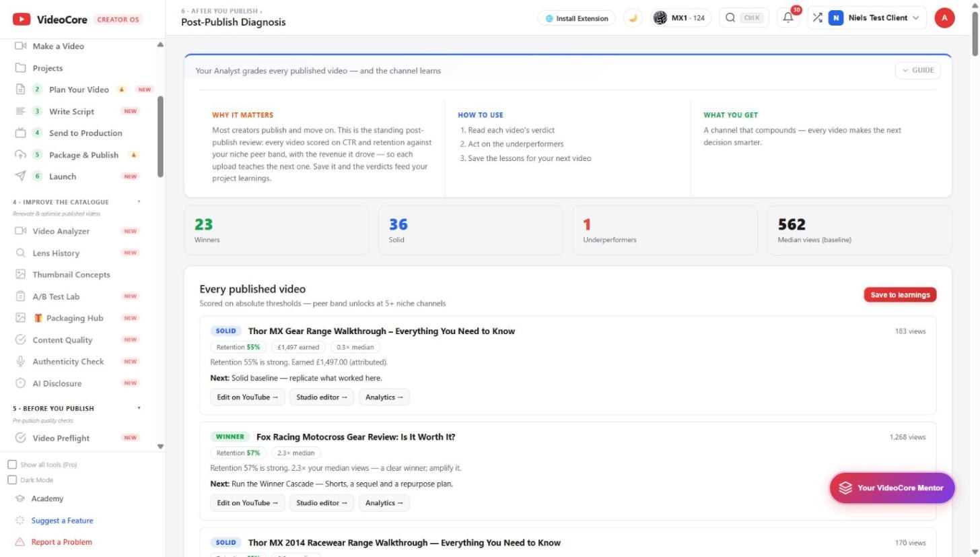
Task: Open the 'After You Publish' breadcrumb
Action: [220, 11]
